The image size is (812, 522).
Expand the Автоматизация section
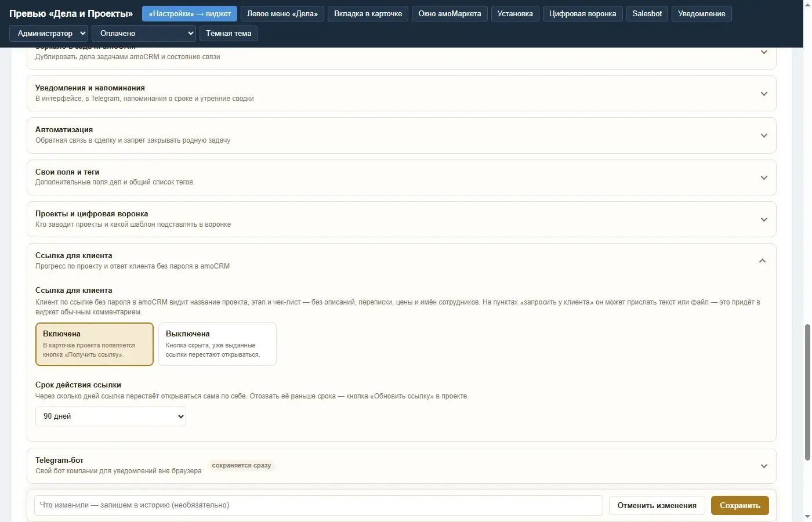tap(401, 135)
